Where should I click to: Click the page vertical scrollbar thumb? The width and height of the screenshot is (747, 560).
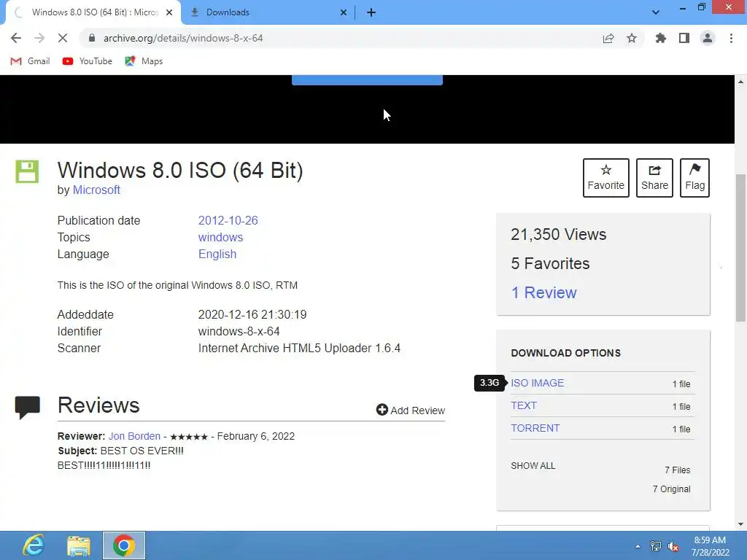pyautogui.click(x=740, y=248)
